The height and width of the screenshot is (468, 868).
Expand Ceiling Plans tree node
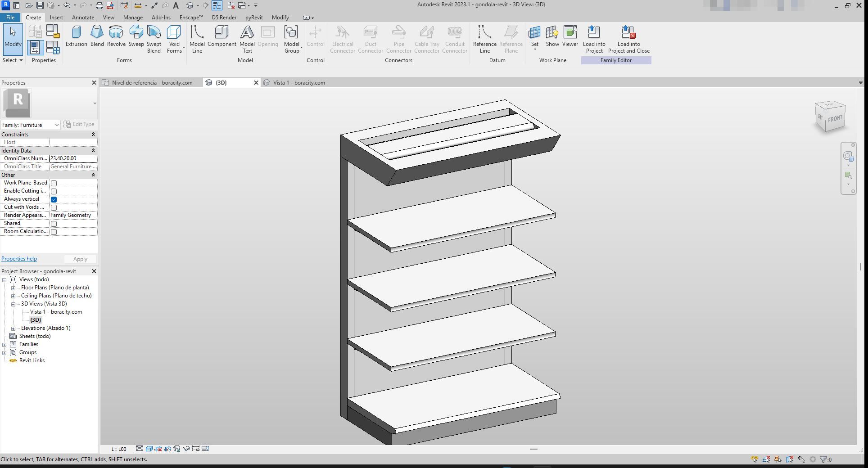14,296
